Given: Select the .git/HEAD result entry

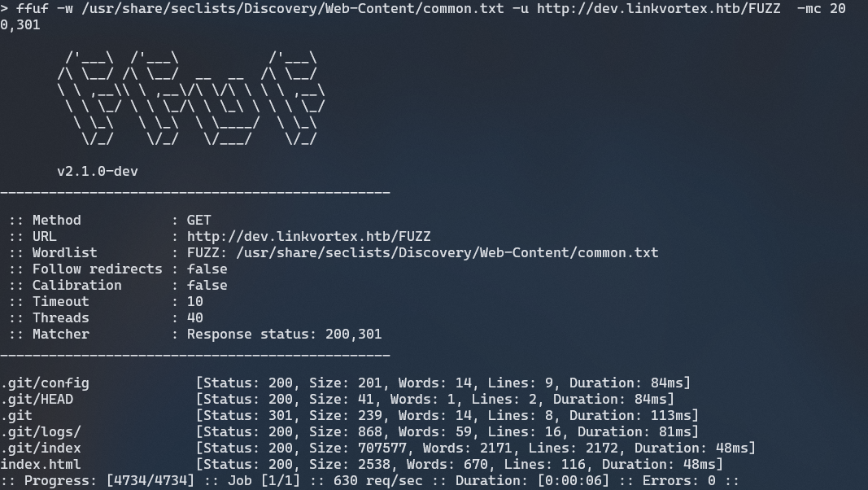Looking at the screenshot, I should pos(37,400).
